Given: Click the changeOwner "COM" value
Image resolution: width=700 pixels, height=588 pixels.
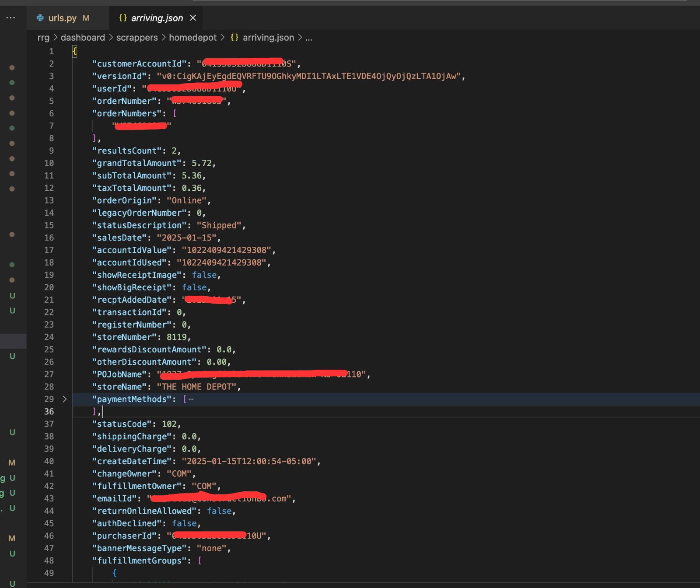Looking at the screenshot, I should coord(179,474).
